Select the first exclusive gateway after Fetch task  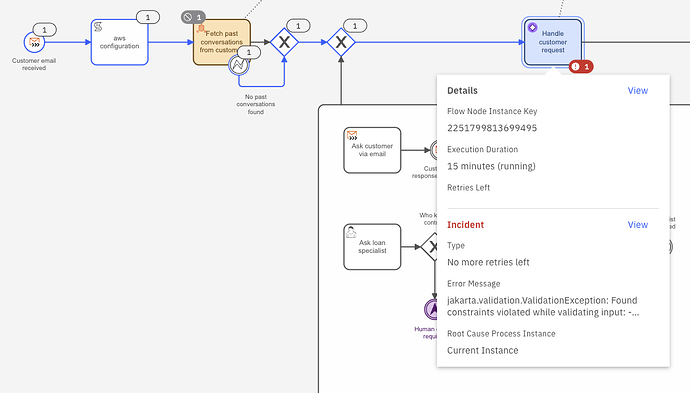click(x=284, y=42)
